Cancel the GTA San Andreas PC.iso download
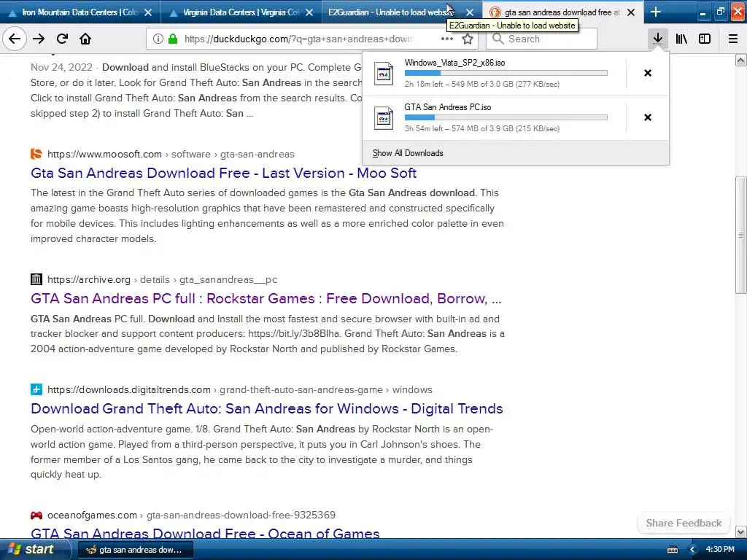 click(x=648, y=117)
